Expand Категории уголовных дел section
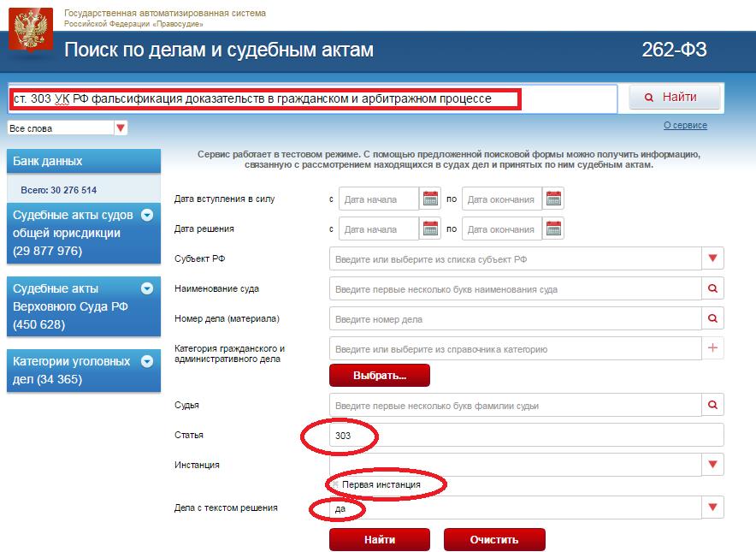This screenshot has height=552, width=756. pos(147,361)
